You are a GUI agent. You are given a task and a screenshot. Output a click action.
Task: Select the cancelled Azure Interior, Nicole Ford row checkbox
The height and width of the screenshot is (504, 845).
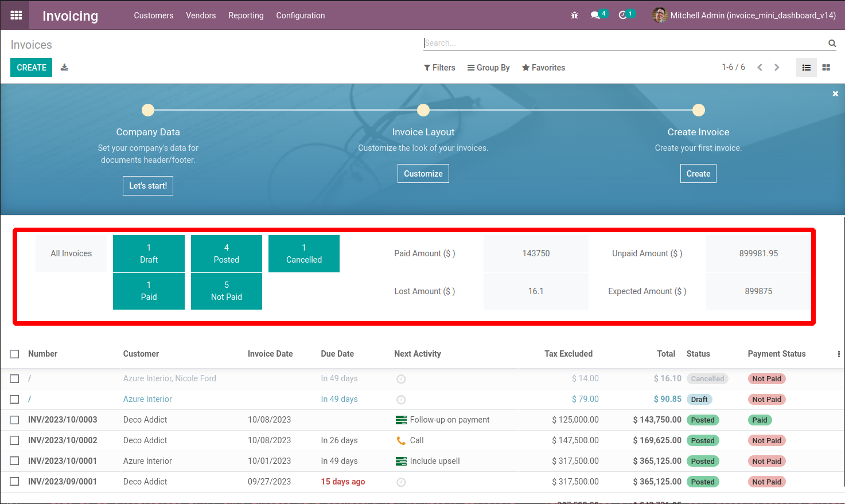pyautogui.click(x=14, y=379)
